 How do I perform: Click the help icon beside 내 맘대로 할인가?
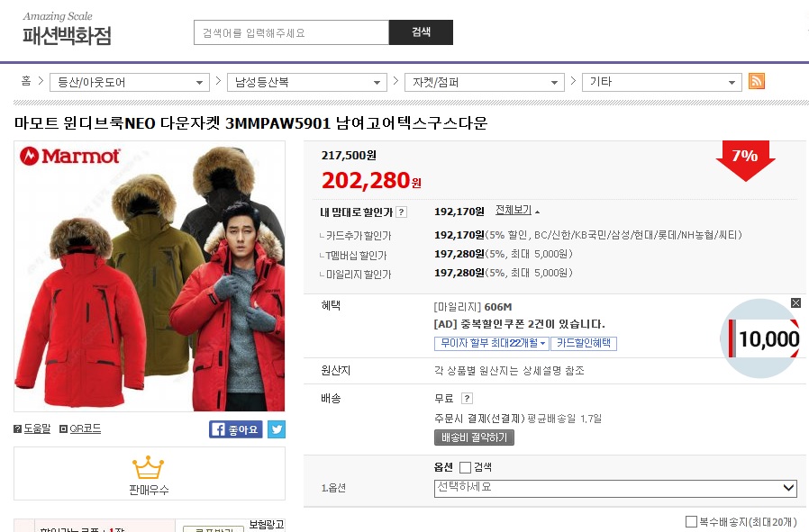pos(401,212)
